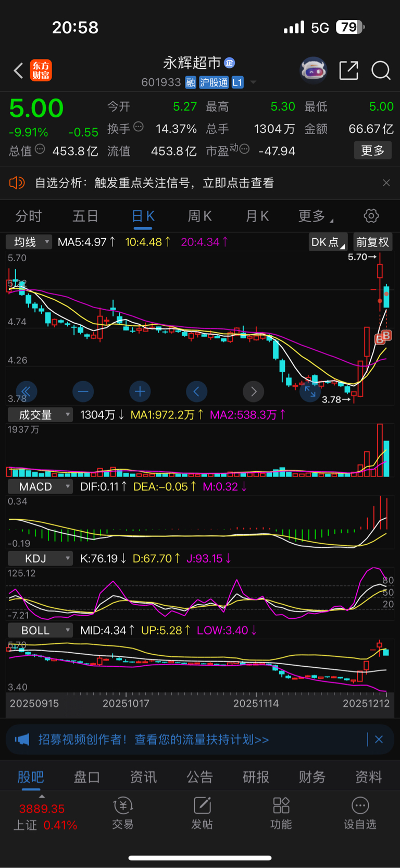
Task: Open chart settings gear icon
Action: (x=371, y=216)
